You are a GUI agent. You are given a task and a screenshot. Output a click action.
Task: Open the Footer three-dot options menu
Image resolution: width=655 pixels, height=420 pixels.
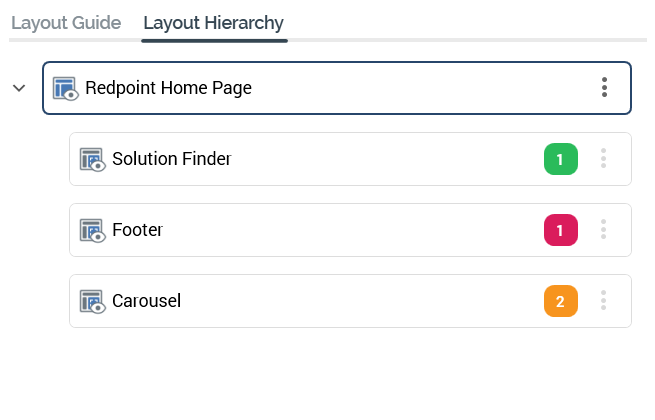[603, 230]
